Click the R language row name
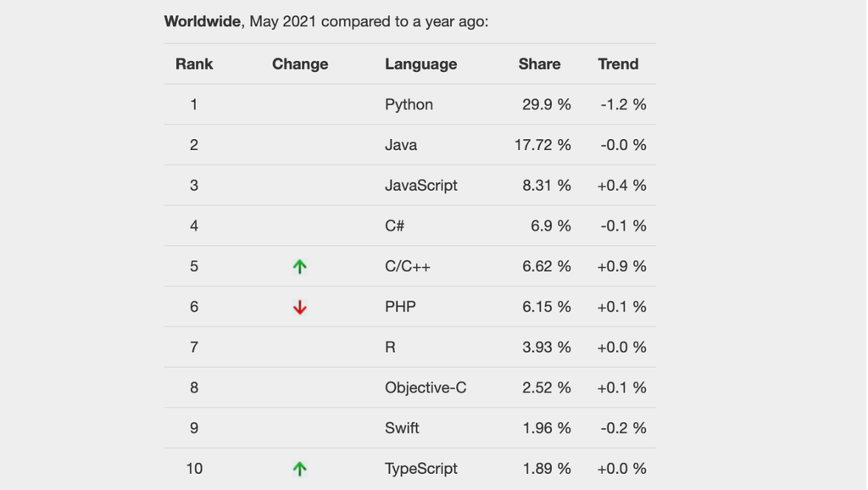Screen dimensions: 868x490 (x=390, y=347)
